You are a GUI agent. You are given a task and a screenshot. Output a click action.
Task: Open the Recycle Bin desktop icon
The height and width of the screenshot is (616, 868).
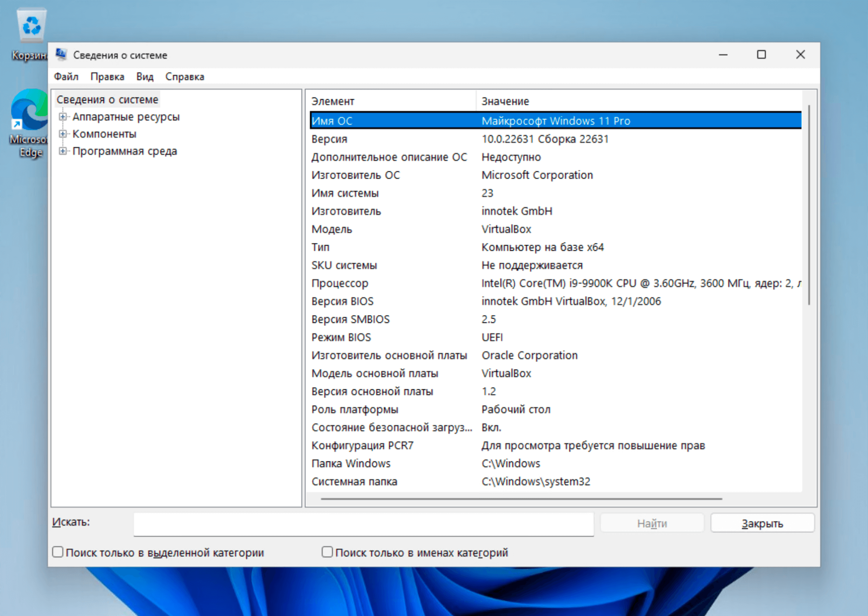click(30, 27)
